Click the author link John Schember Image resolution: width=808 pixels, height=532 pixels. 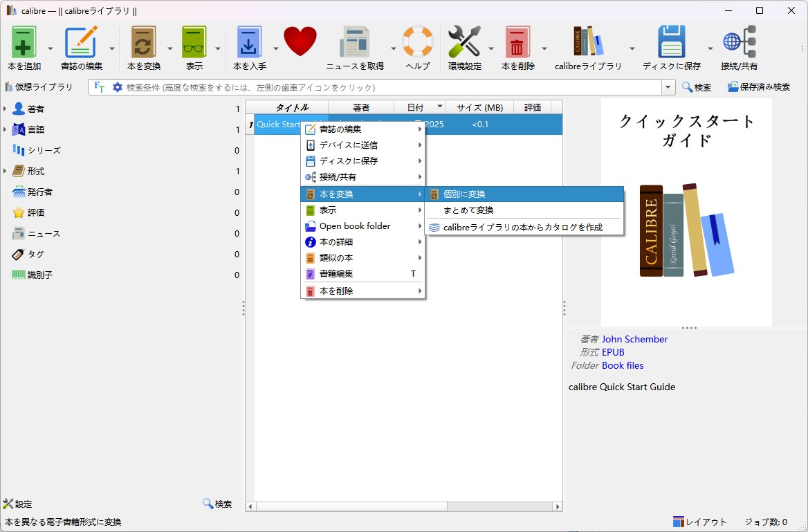(x=634, y=339)
